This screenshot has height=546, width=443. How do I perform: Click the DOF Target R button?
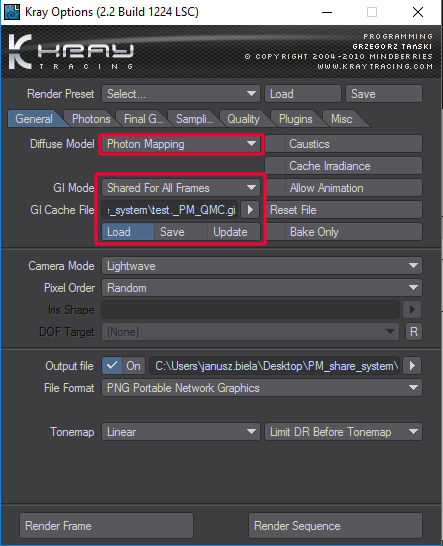point(414,332)
